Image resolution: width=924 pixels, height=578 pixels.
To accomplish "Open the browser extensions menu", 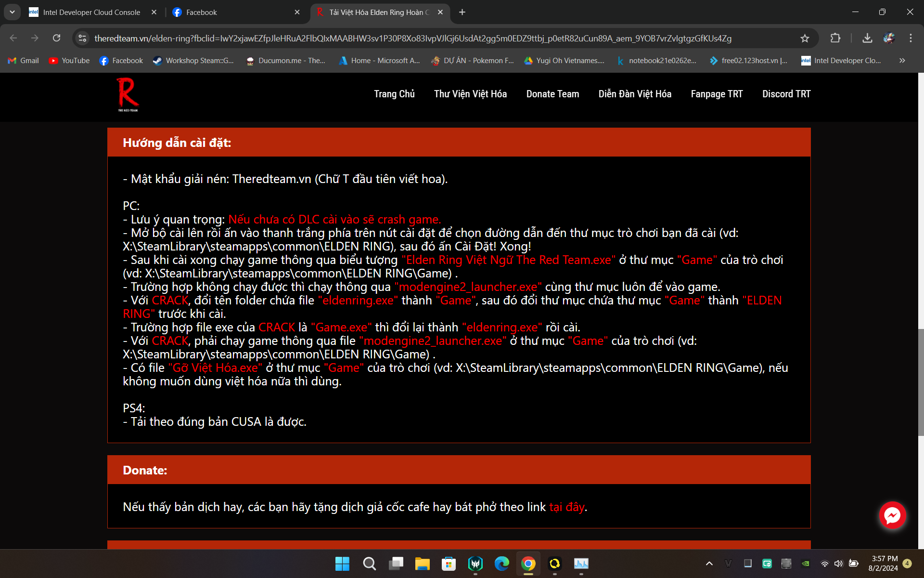I will (x=835, y=38).
